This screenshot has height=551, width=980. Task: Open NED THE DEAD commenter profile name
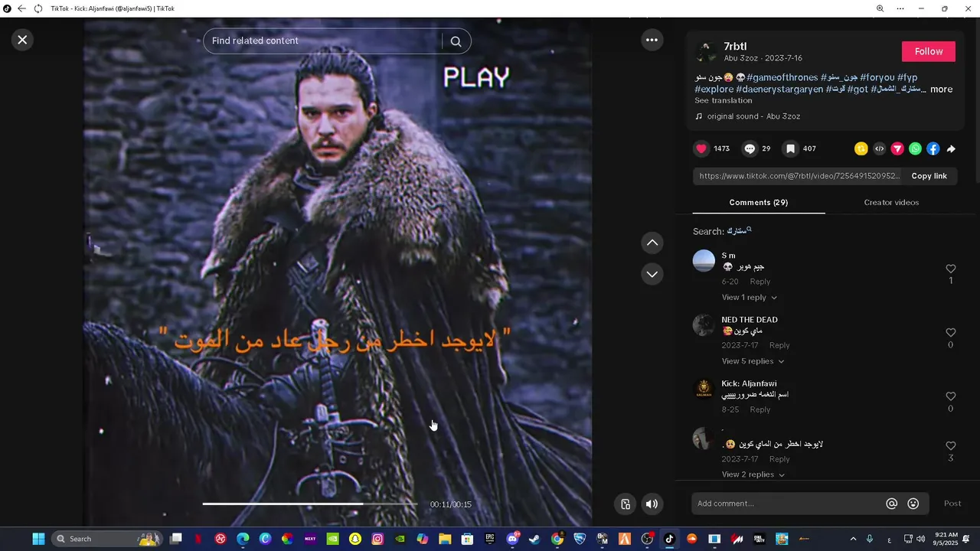point(750,320)
